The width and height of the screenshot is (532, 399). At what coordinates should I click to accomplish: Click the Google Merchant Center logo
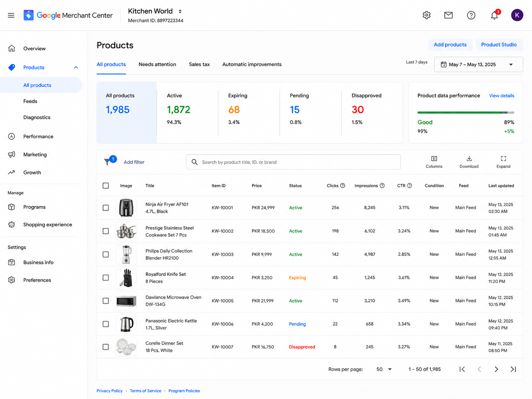pos(68,15)
